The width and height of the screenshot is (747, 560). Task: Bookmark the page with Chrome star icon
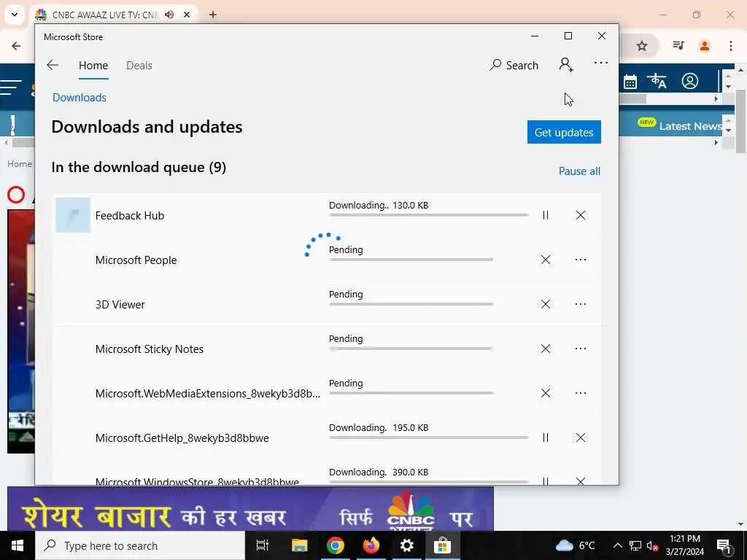[x=642, y=46]
